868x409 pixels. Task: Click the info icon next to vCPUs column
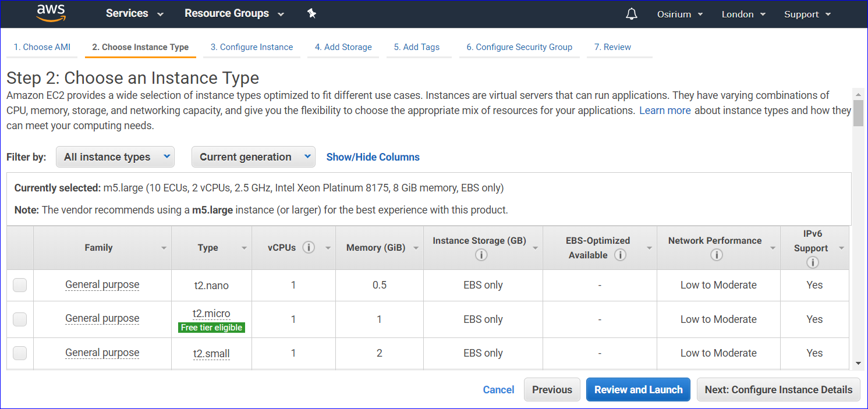click(309, 247)
